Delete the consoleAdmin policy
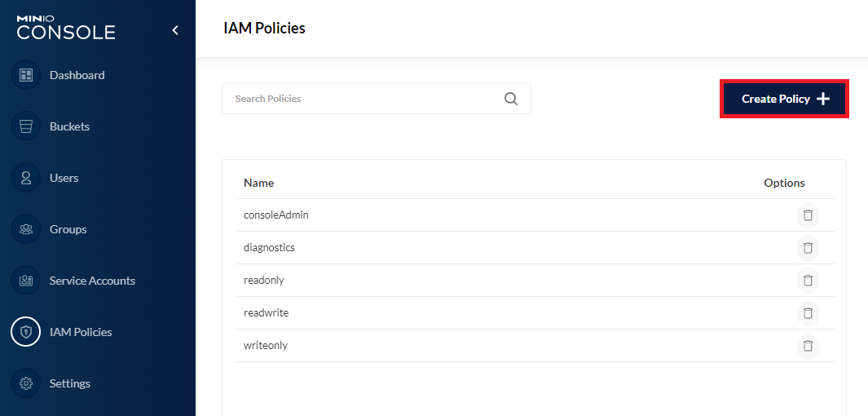Image resolution: width=868 pixels, height=416 pixels. [x=808, y=215]
